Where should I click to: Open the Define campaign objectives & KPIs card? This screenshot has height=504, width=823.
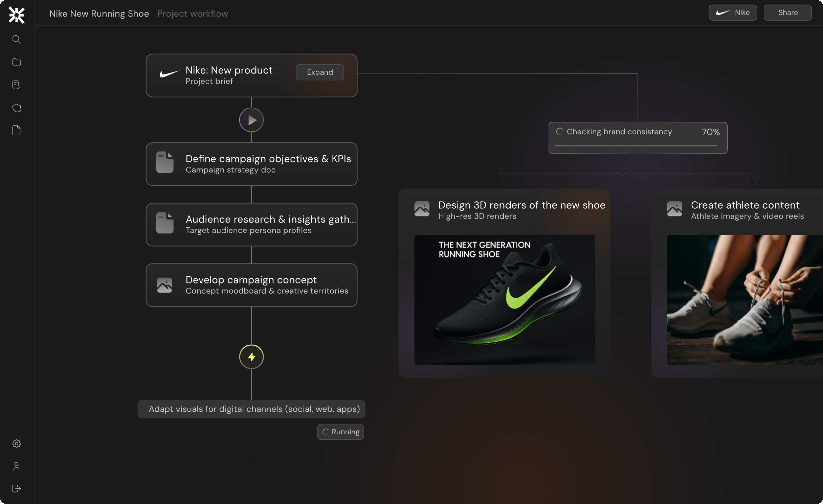251,164
